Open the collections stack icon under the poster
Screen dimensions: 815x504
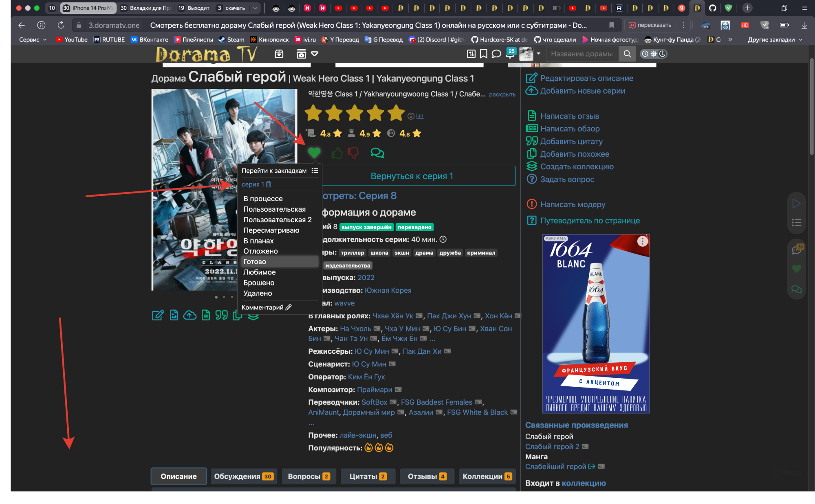tap(253, 316)
